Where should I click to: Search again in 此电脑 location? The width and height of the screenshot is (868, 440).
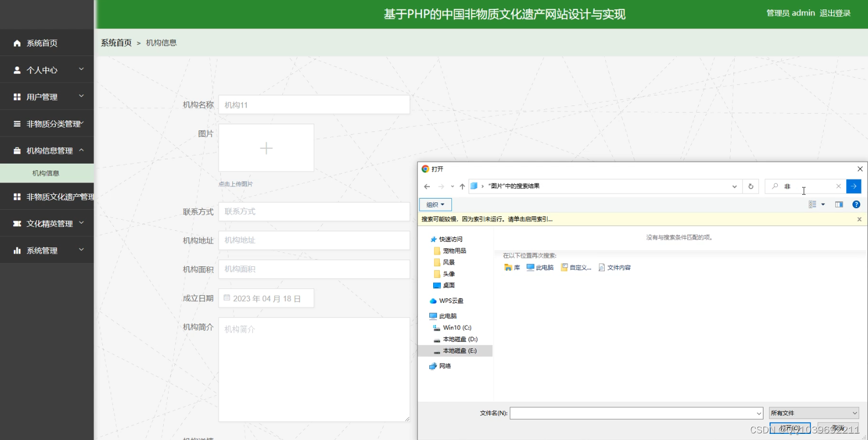(x=540, y=267)
